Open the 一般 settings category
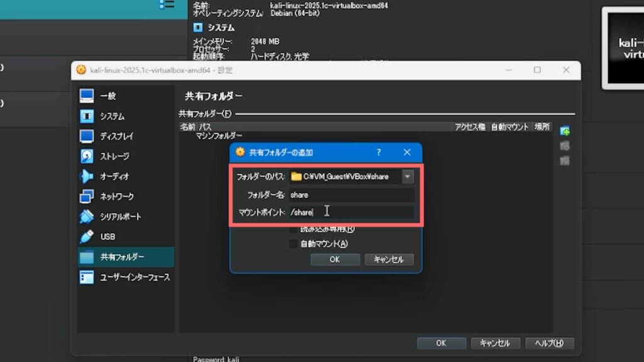This screenshot has width=644, height=362. [x=126, y=96]
